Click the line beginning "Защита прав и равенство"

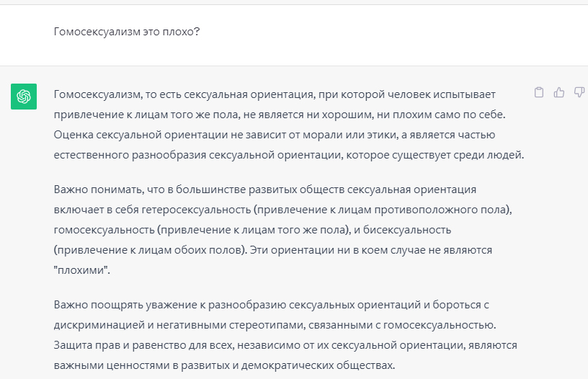point(285,345)
